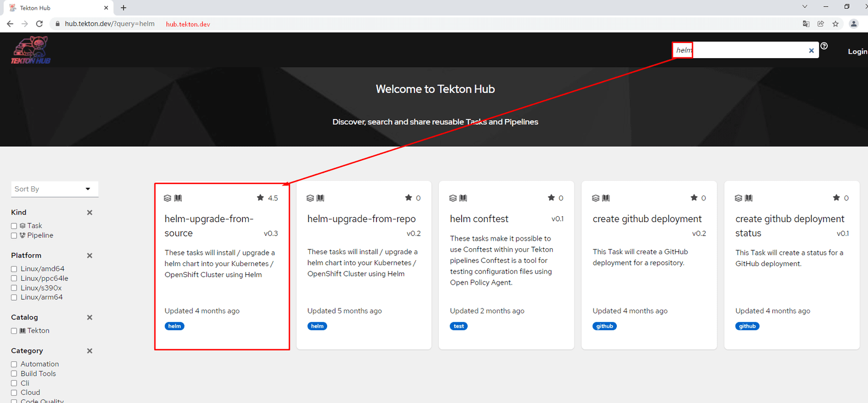
Task: Clear the Kind filter
Action: click(90, 212)
